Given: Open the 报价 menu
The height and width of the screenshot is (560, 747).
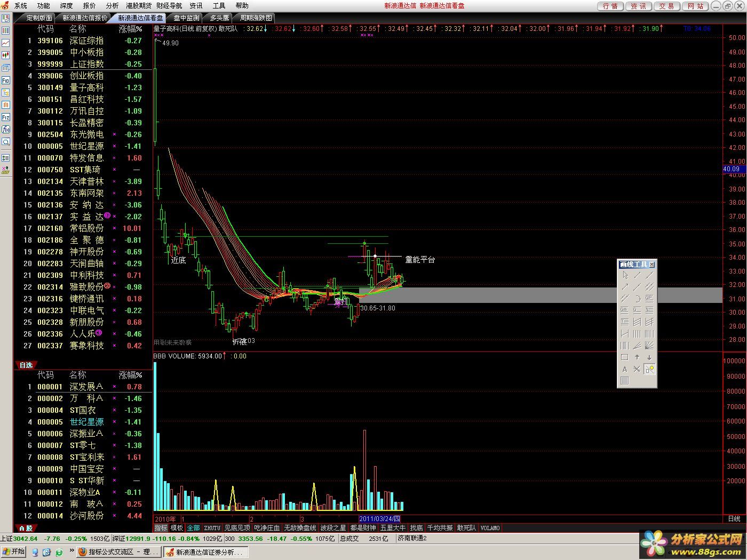Looking at the screenshot, I should pos(89,5).
